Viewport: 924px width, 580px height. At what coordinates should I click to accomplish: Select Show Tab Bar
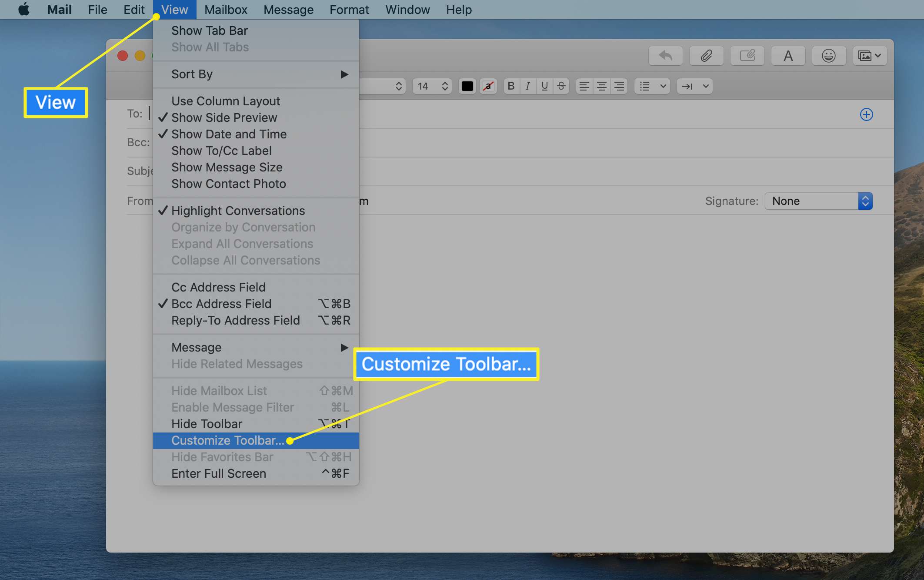(x=256, y=30)
